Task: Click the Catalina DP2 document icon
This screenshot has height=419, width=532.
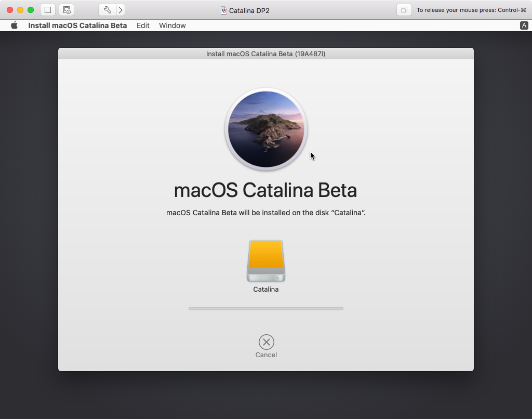Action: click(x=223, y=10)
